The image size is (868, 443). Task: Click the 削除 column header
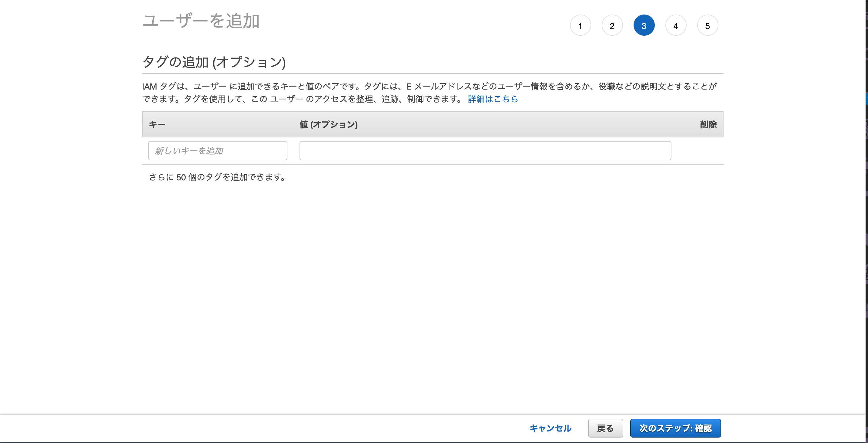point(708,125)
